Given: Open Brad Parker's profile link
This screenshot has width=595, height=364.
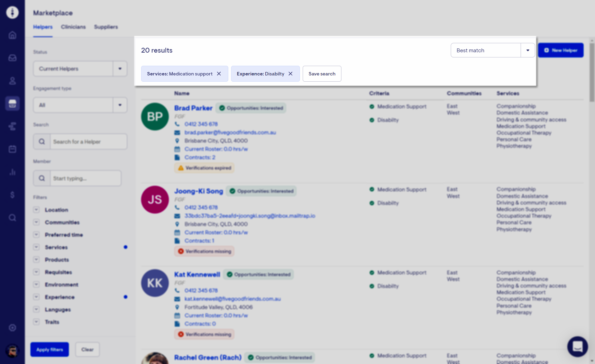Looking at the screenshot, I should (x=193, y=108).
